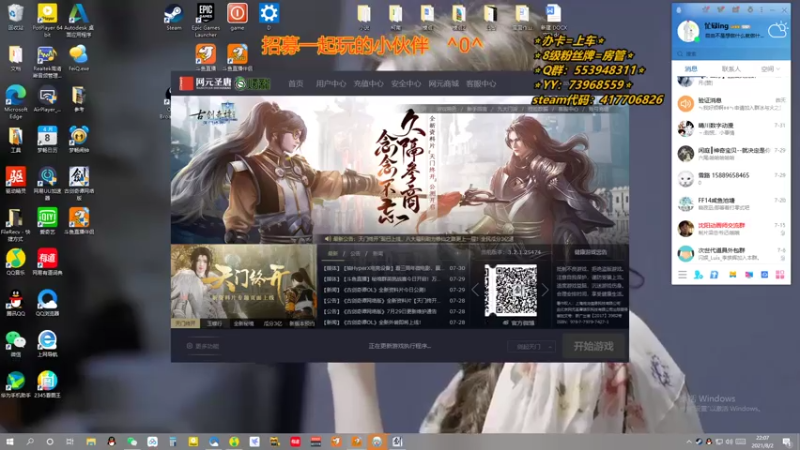Show the next QR code with right arrow
The image size is (800, 450).
[544, 290]
